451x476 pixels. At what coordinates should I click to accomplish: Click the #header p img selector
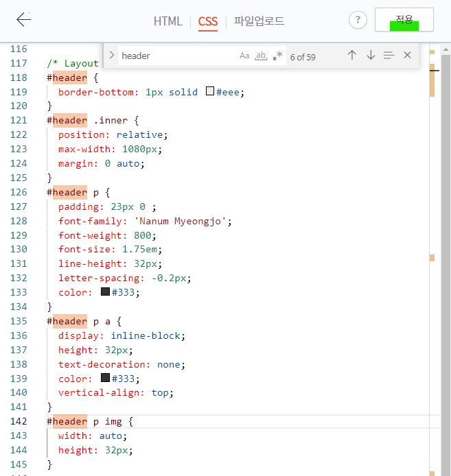click(84, 422)
